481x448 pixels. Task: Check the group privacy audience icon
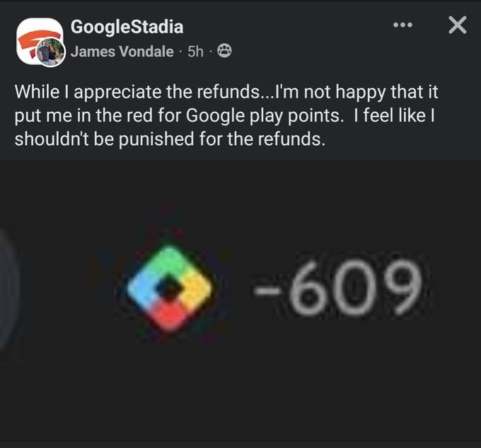(224, 51)
